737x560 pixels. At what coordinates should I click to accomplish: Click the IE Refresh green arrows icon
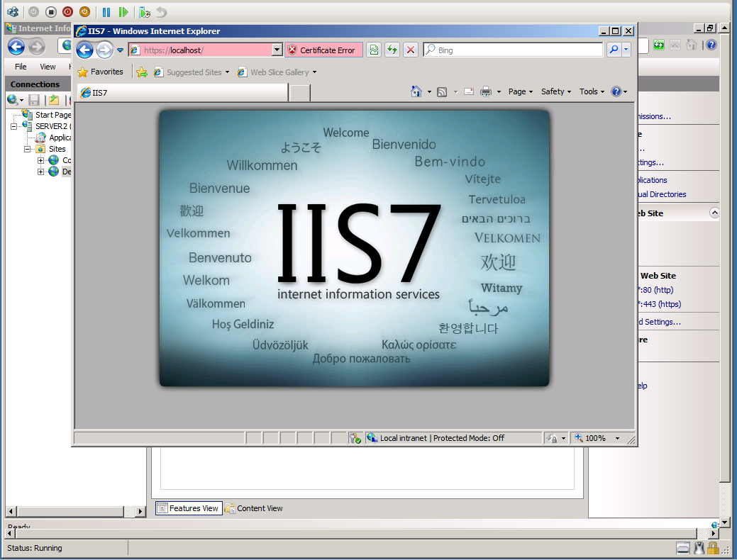pyautogui.click(x=392, y=50)
